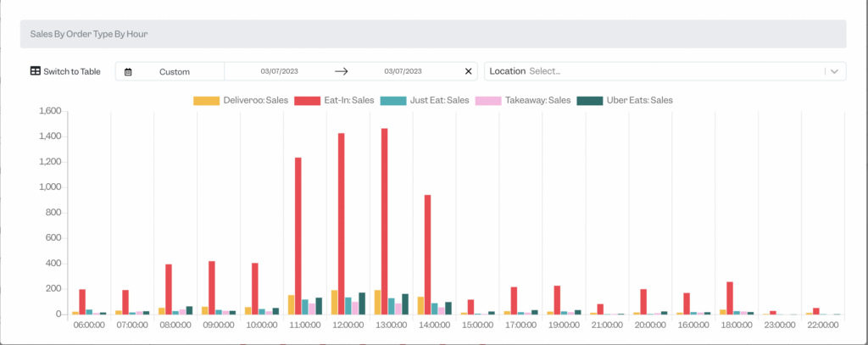The width and height of the screenshot is (868, 345).
Task: Click the 23:00:00 x-axis label
Action: 780,325
